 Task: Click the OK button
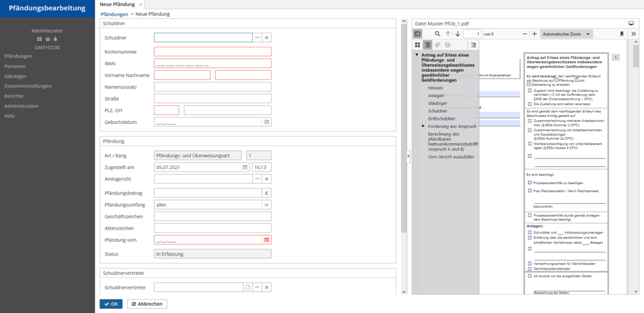click(111, 304)
